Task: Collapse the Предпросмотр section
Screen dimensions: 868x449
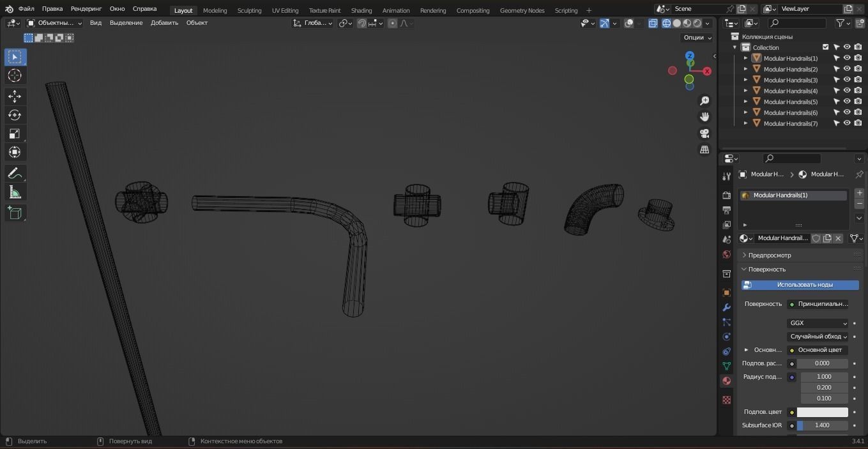Action: [770, 255]
